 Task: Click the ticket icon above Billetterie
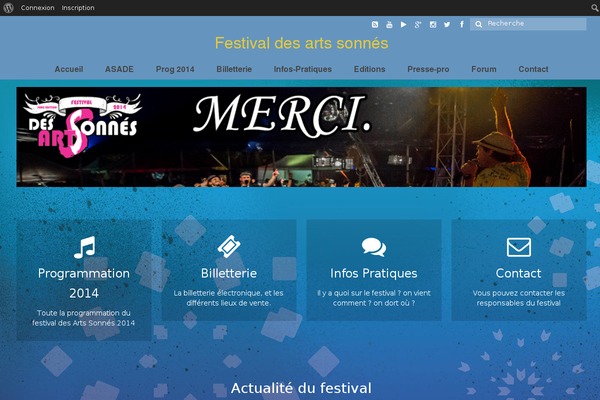pyautogui.click(x=229, y=247)
